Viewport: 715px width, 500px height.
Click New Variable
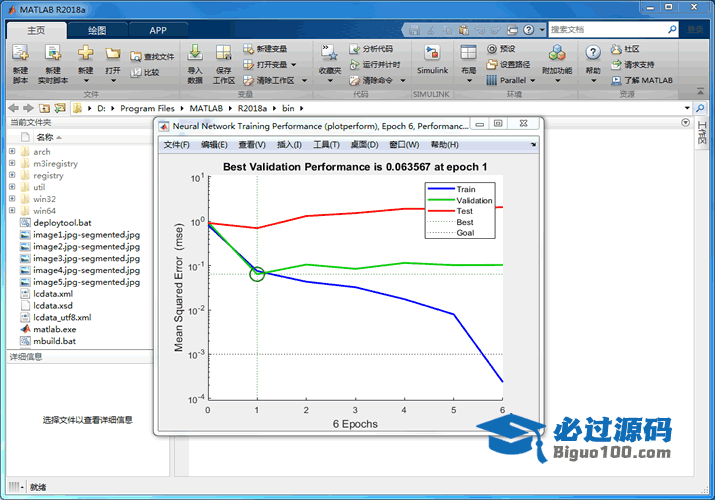pos(265,48)
